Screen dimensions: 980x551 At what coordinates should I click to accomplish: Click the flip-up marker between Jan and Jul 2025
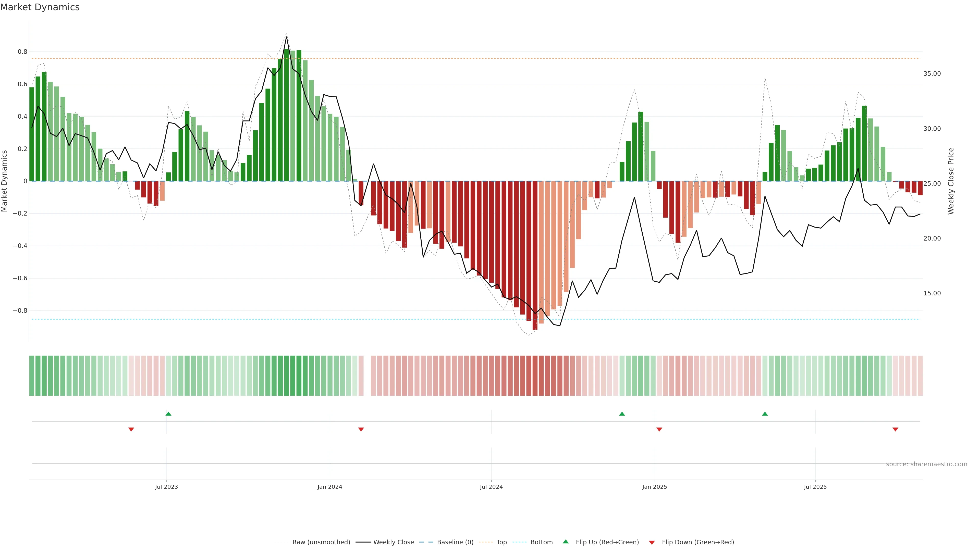tap(765, 414)
